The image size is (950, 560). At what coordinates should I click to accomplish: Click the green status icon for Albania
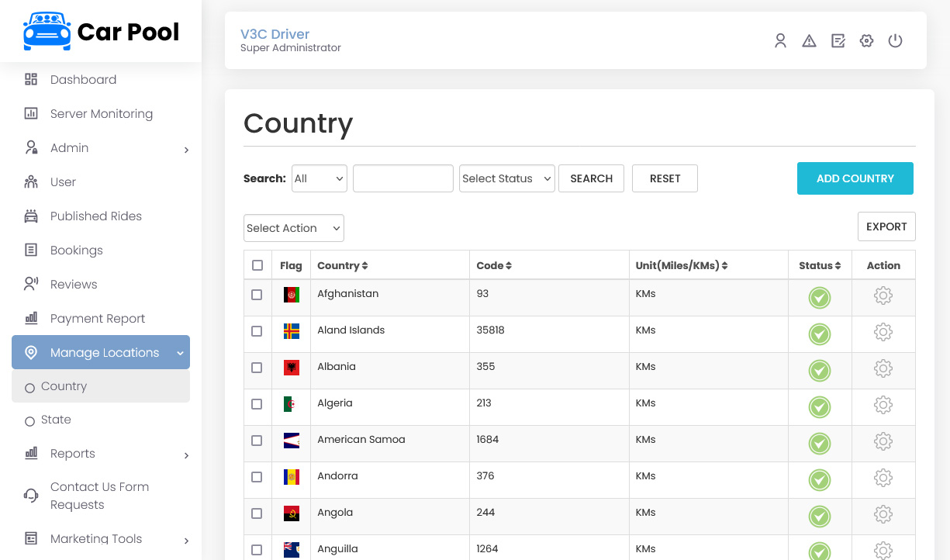[x=819, y=371]
